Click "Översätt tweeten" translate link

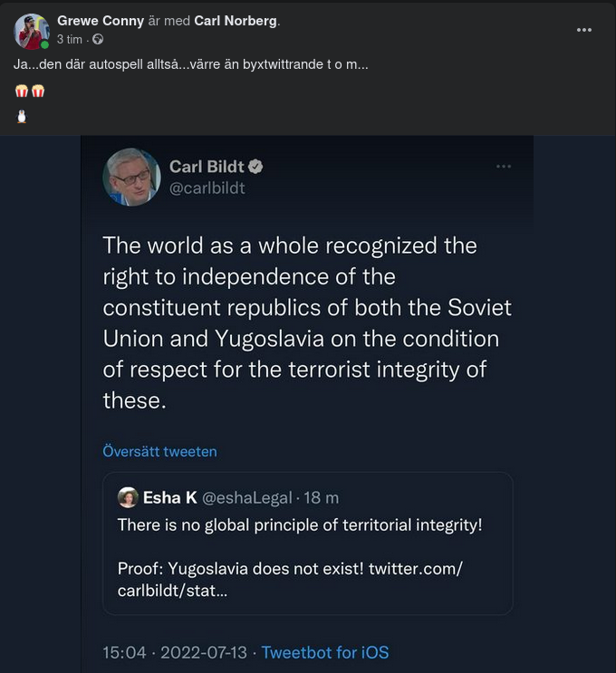point(159,451)
